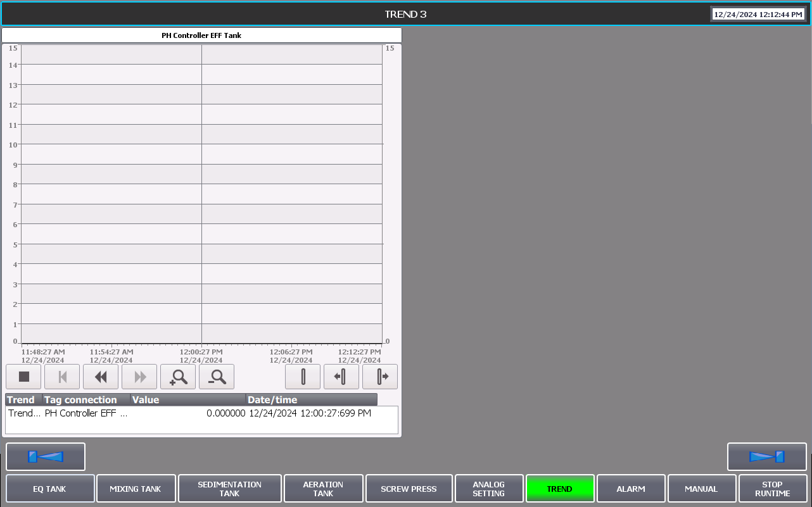
Task: Go to the next trend screen arrow
Action: 766,456
